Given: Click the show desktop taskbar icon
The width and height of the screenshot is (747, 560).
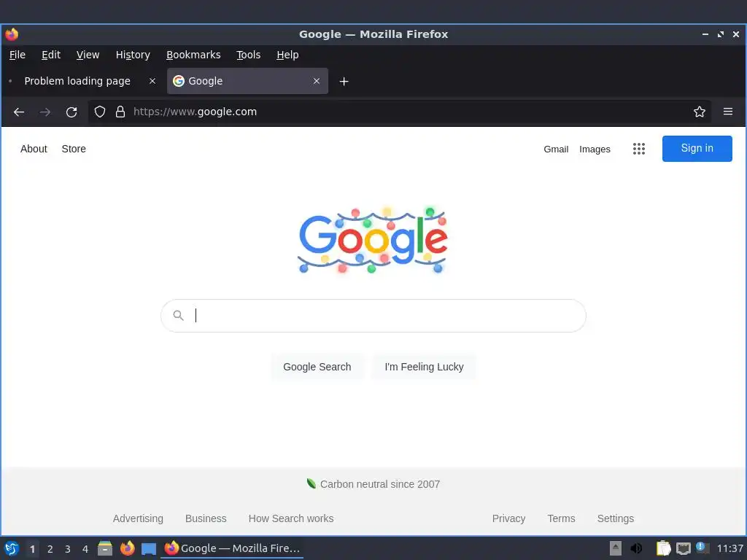Looking at the screenshot, I should coord(149,548).
